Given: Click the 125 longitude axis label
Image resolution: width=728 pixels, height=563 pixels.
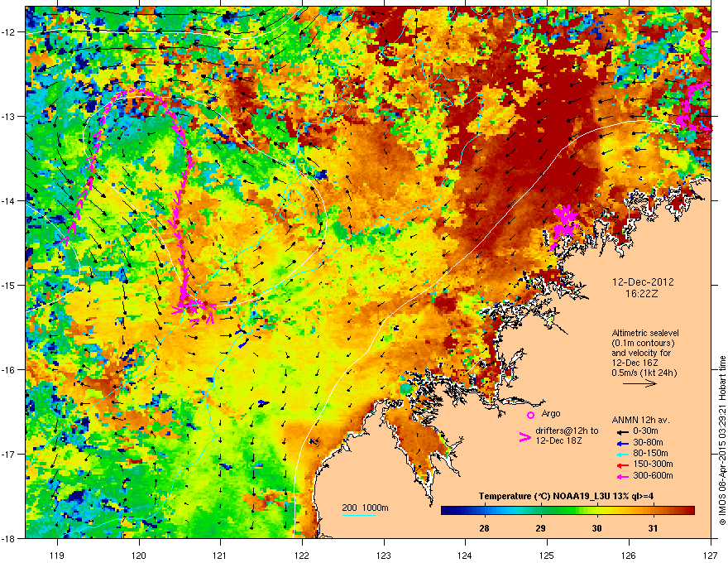Looking at the screenshot, I should [x=547, y=555].
